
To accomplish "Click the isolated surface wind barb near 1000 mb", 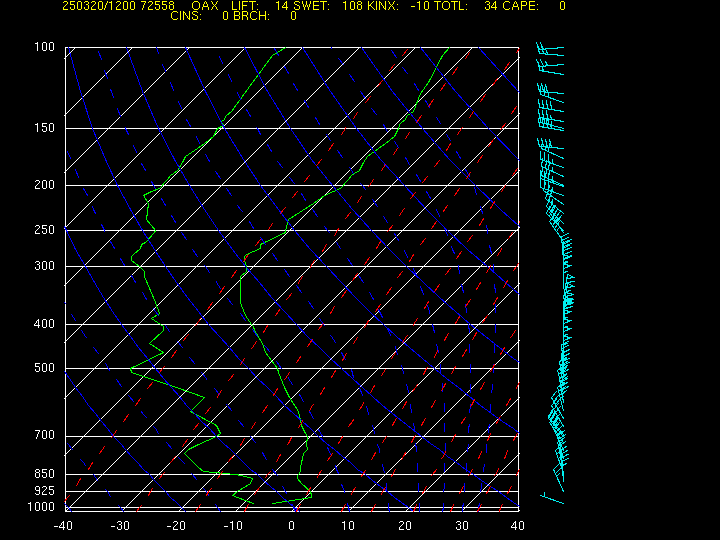I will (552, 498).
